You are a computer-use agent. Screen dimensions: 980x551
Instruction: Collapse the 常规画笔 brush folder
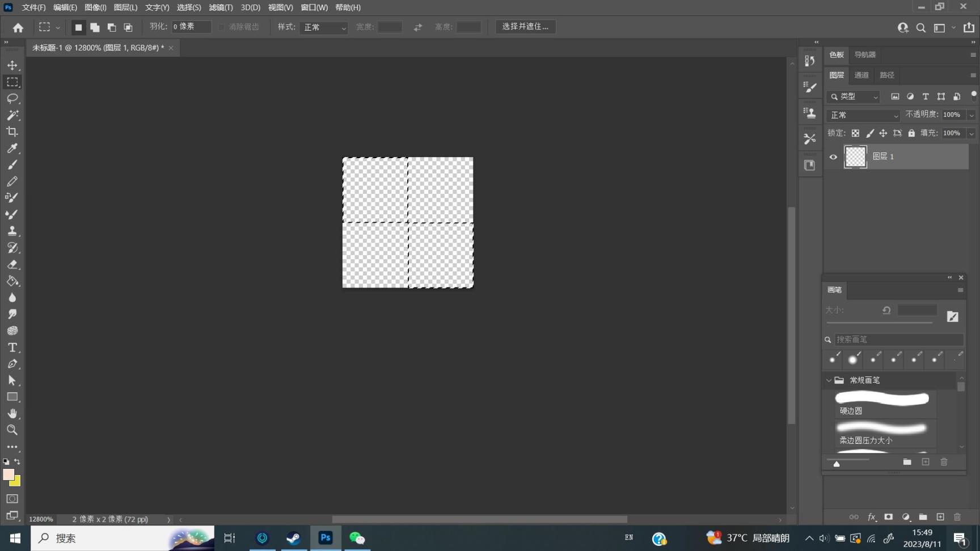click(x=829, y=380)
